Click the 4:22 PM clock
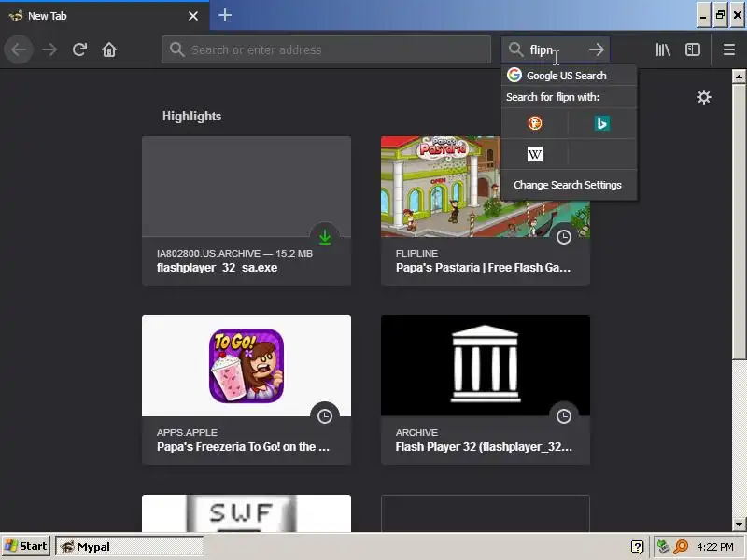This screenshot has height=560, width=747. coord(715,547)
